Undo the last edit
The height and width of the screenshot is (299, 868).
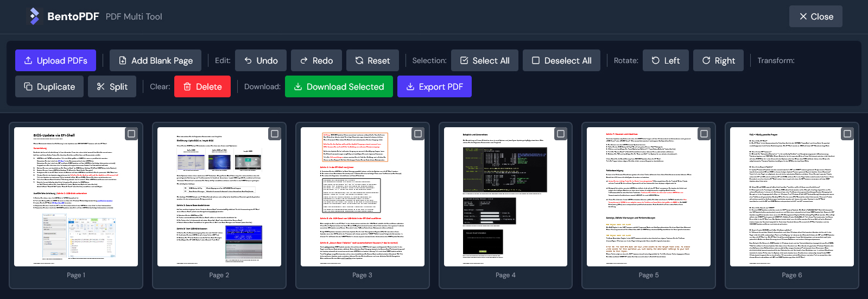click(261, 60)
